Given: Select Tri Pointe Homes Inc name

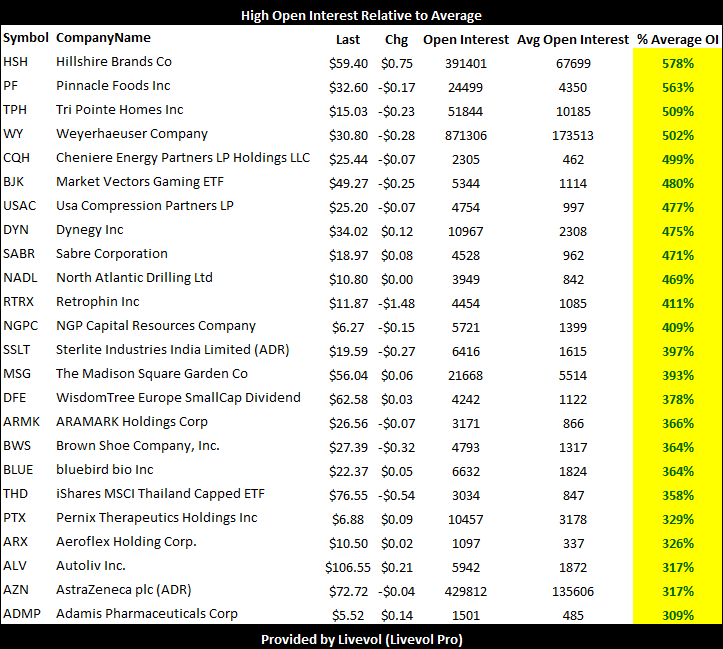Looking at the screenshot, I should [119, 110].
